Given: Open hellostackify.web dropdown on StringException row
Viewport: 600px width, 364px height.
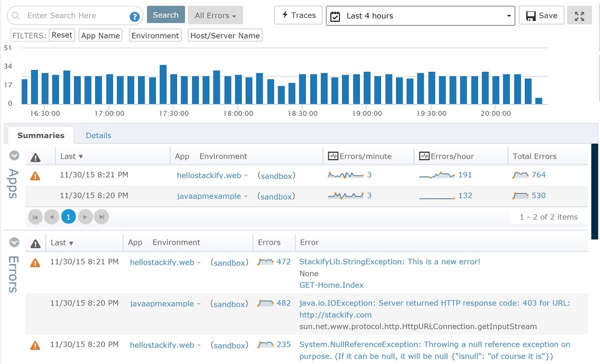Looking at the screenshot, I should pyautogui.click(x=198, y=263).
